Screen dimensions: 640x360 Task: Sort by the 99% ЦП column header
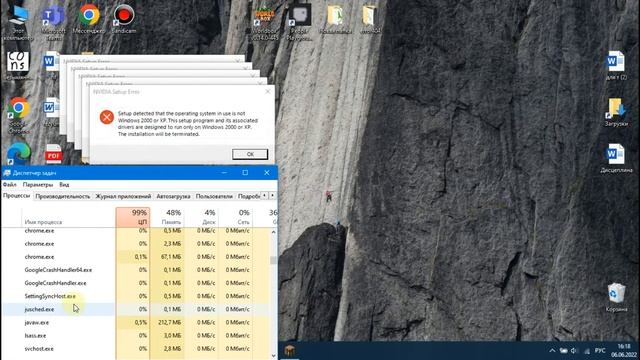133,217
